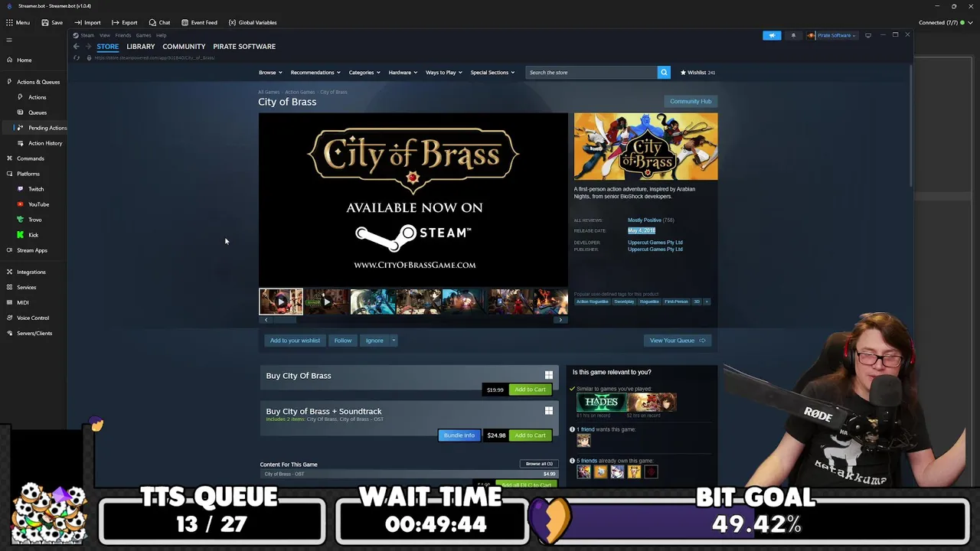Select the Twitch platform entry

[36, 189]
